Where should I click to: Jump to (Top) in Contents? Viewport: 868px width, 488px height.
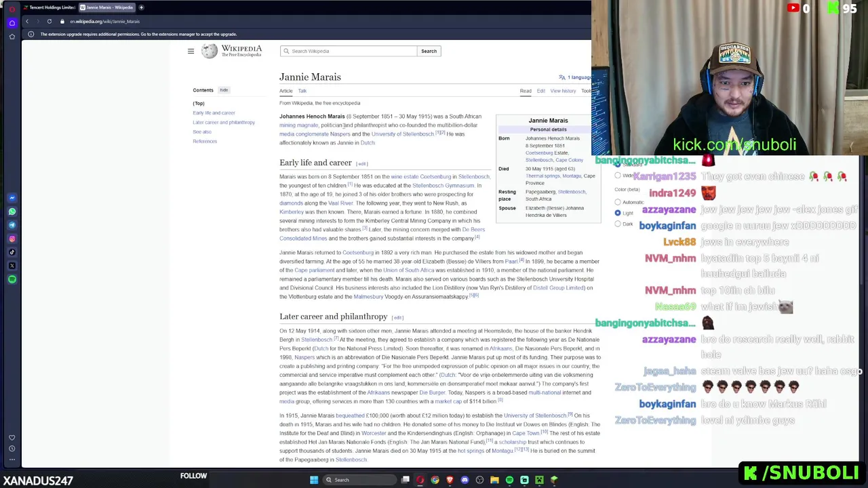click(x=199, y=104)
